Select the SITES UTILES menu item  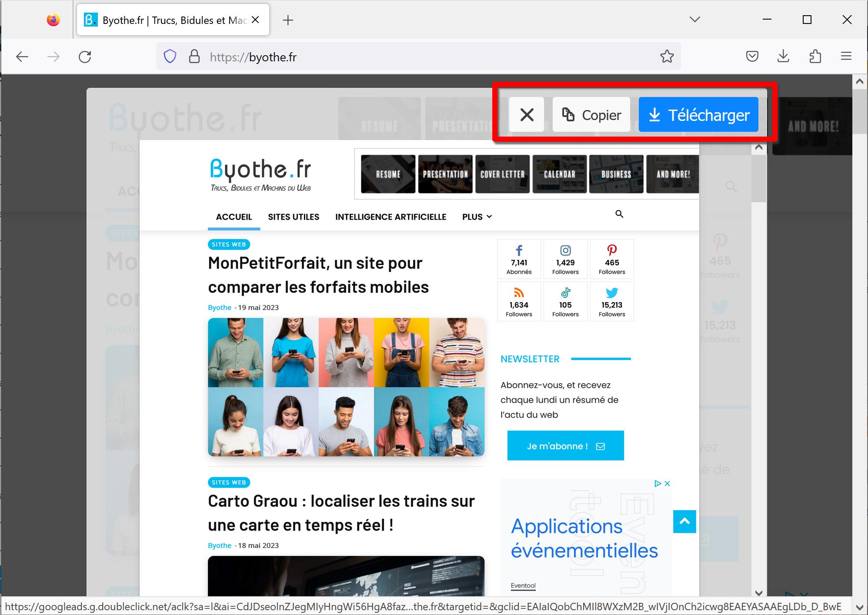click(x=294, y=217)
